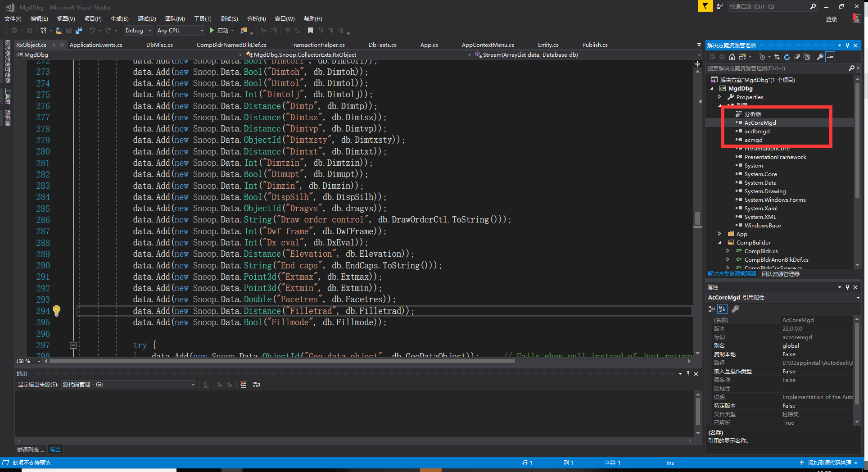
Task: Select the AcCoreMgd reference
Action: tap(760, 123)
